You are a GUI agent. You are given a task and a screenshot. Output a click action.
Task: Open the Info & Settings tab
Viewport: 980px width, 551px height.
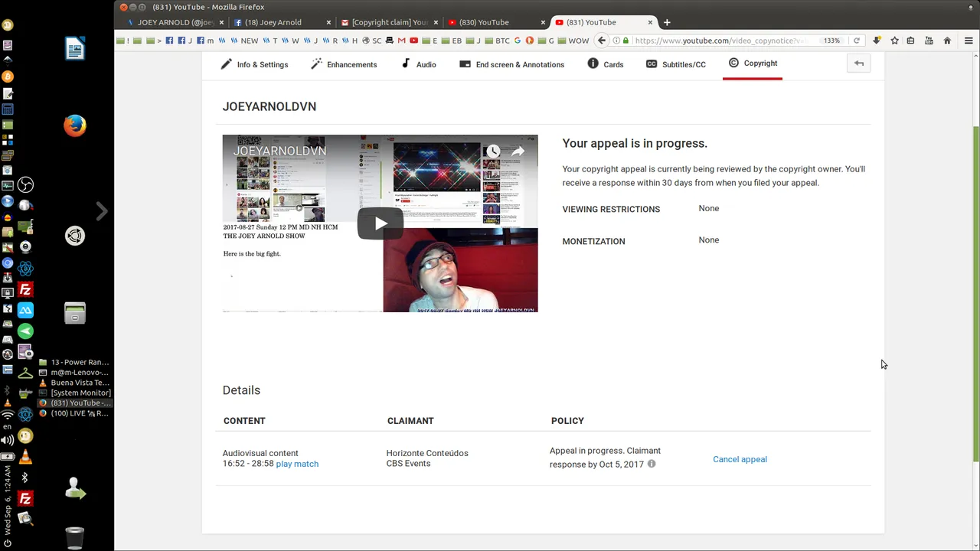click(x=254, y=64)
